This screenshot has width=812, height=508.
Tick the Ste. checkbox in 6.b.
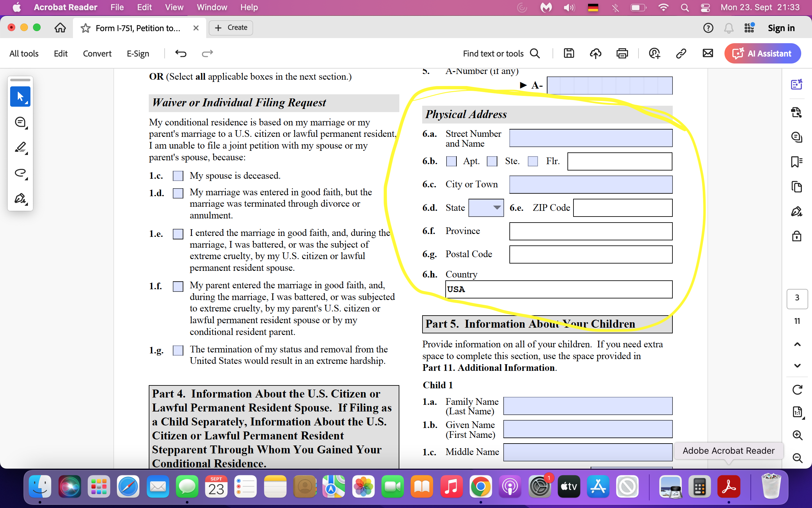click(492, 161)
